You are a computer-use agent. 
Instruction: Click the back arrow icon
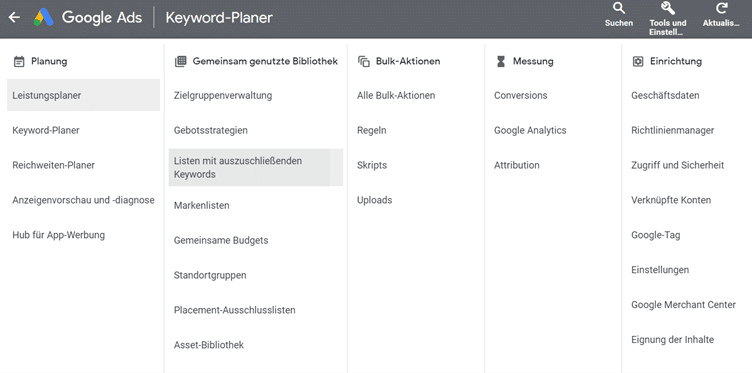tap(14, 18)
